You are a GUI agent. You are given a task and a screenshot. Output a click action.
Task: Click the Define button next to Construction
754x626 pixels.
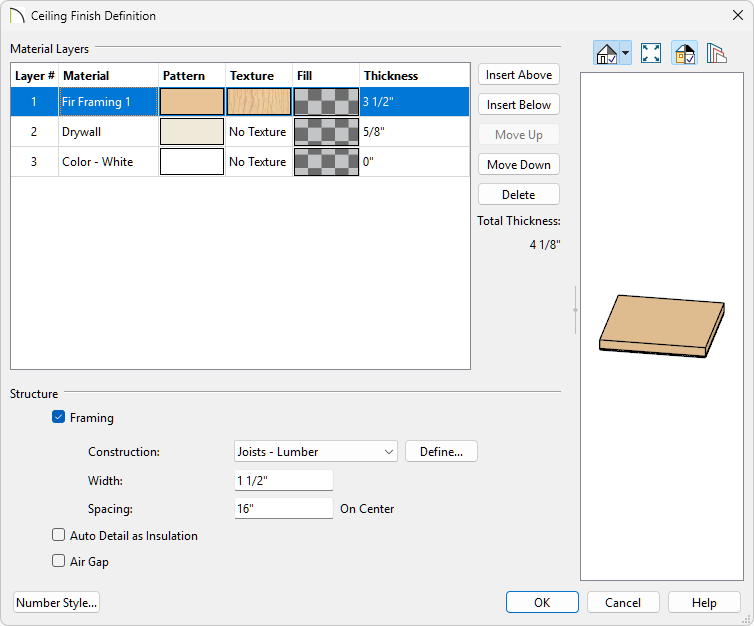pyautogui.click(x=441, y=452)
